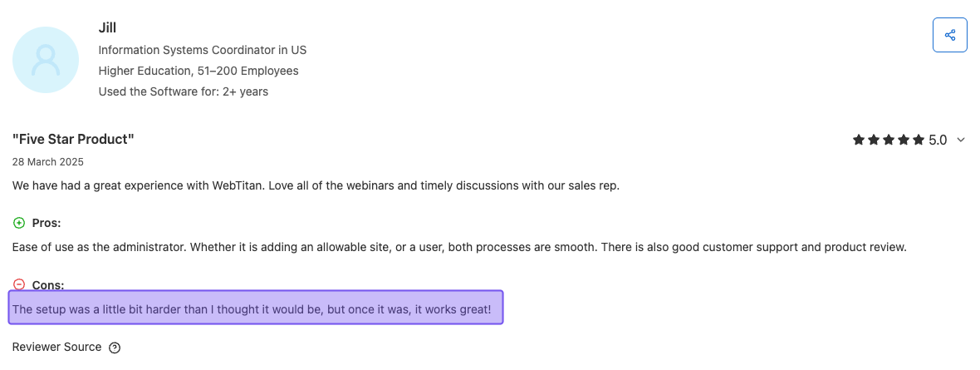Click the Pros heading label
The image size is (980, 370).
(x=47, y=223)
